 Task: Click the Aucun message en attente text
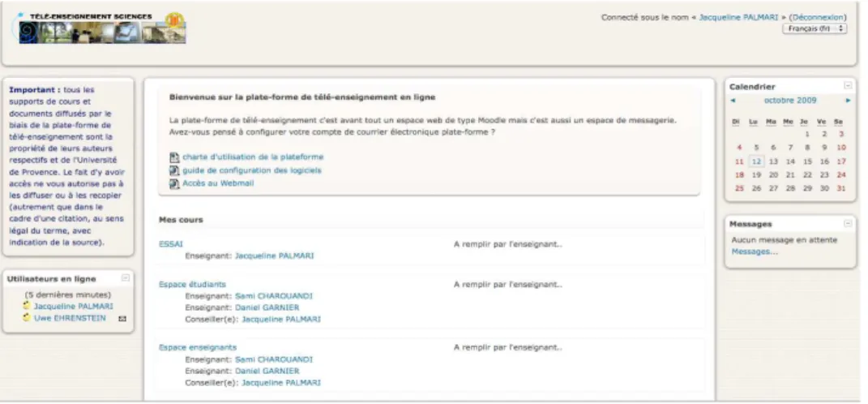tap(785, 240)
